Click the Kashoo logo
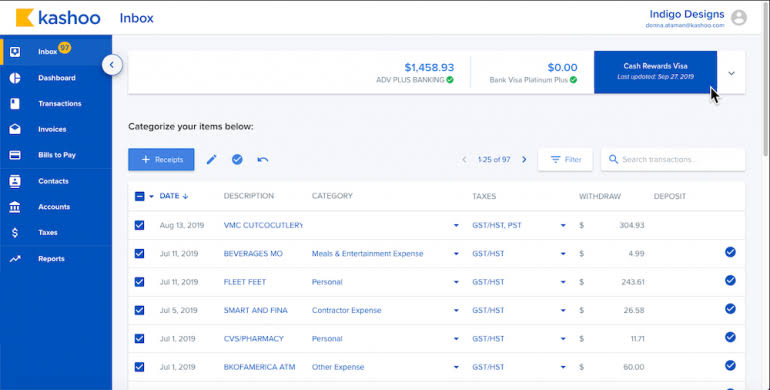 58,18
